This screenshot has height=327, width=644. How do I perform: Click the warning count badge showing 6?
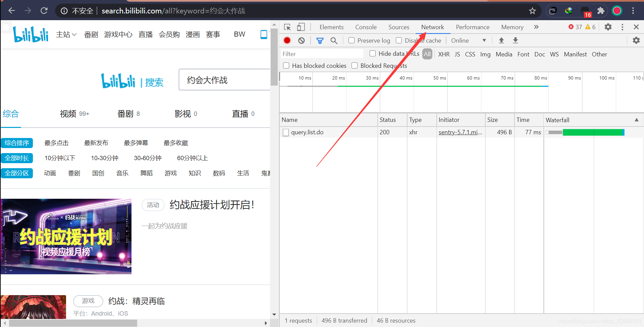[590, 27]
